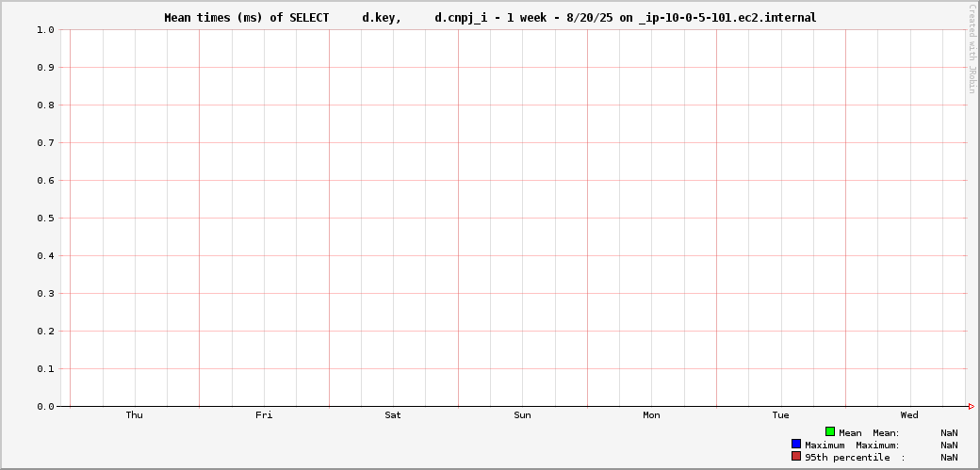Click the blue Maximum legend swatch

(x=796, y=445)
